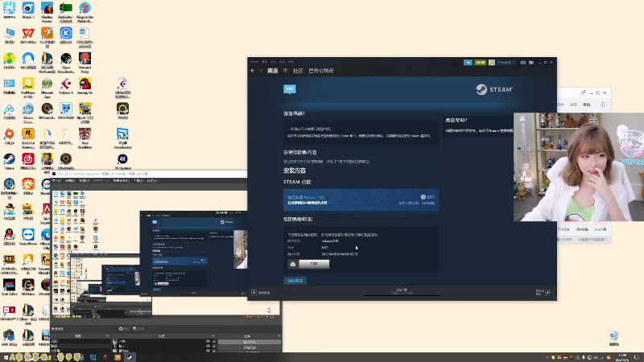Open the Steam menu in title bar

(254, 62)
